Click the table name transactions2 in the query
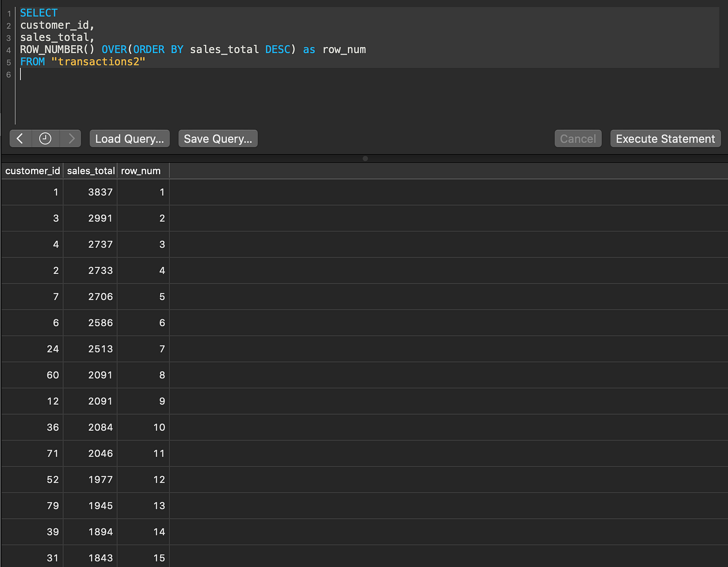 pos(98,61)
